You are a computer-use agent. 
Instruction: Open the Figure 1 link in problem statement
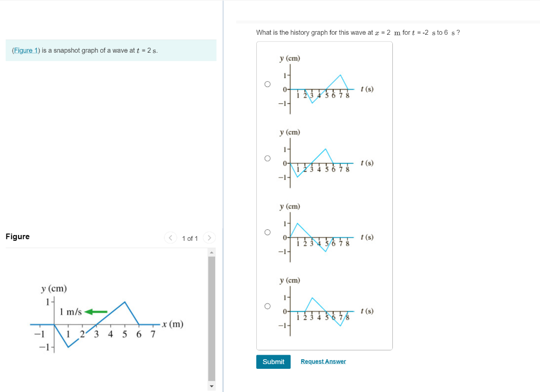tap(26, 50)
